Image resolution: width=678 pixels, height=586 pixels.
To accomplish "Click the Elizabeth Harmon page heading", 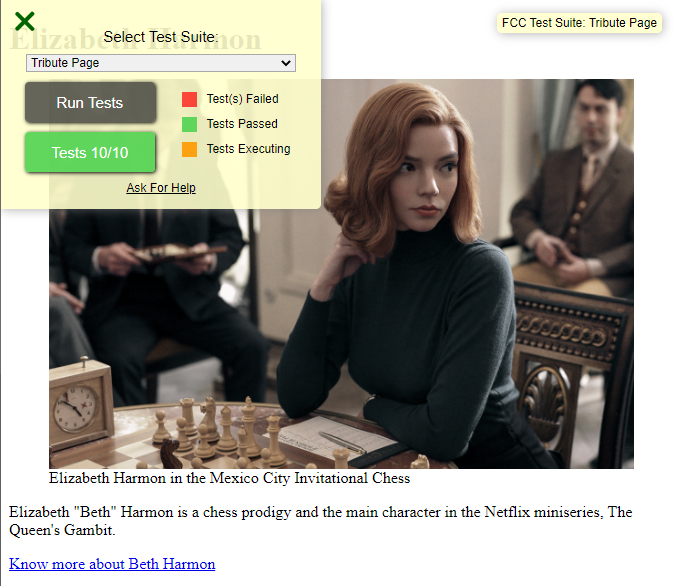I will point(136,40).
